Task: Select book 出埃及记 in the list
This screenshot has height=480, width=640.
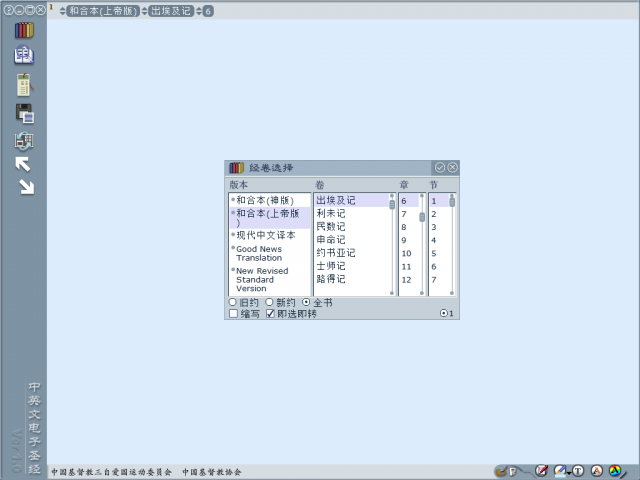Action: (x=351, y=200)
